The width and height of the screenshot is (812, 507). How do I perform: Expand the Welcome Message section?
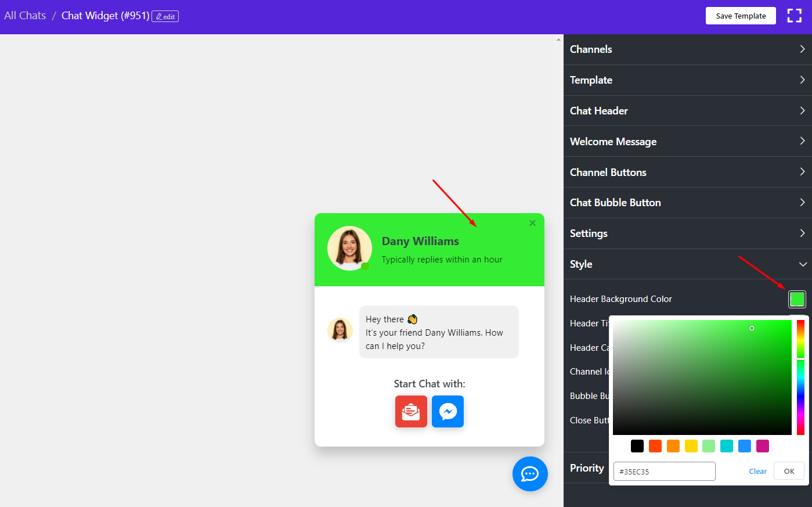[x=687, y=142]
